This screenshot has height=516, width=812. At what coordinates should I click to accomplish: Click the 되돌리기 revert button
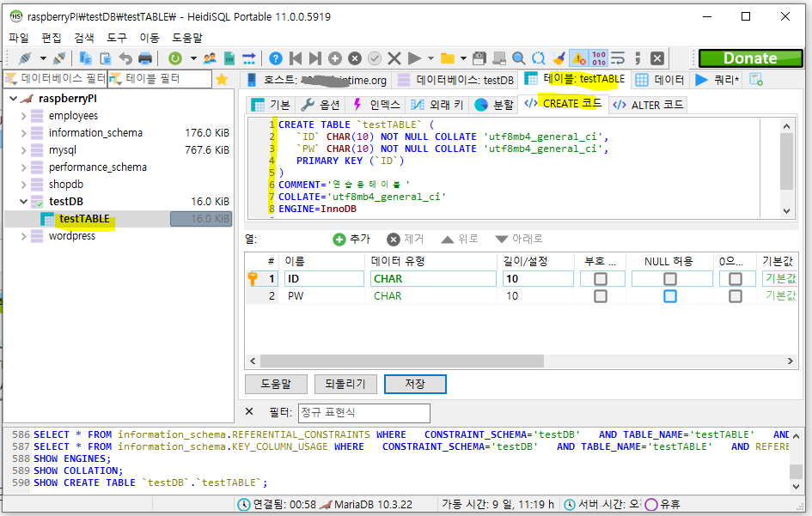pos(345,384)
